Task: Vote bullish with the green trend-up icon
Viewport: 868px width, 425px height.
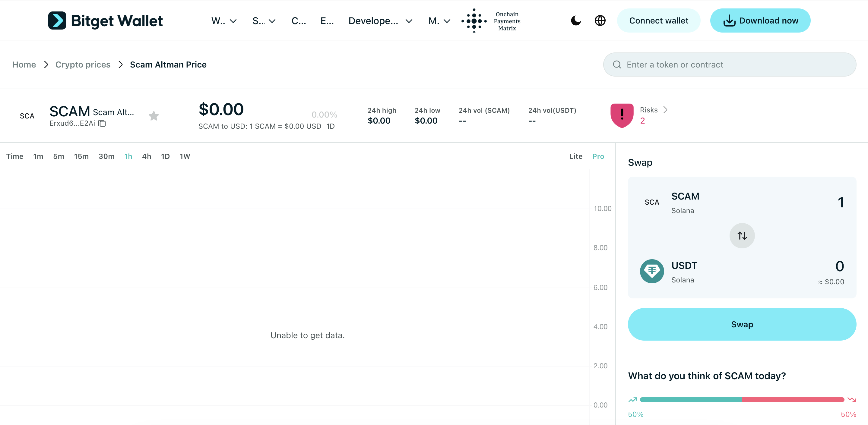Action: click(632, 400)
